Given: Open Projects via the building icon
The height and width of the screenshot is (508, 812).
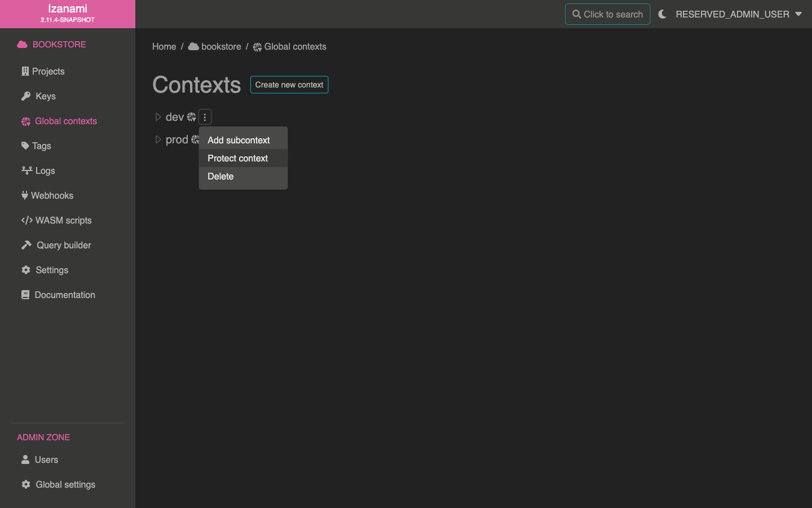Looking at the screenshot, I should [25, 71].
